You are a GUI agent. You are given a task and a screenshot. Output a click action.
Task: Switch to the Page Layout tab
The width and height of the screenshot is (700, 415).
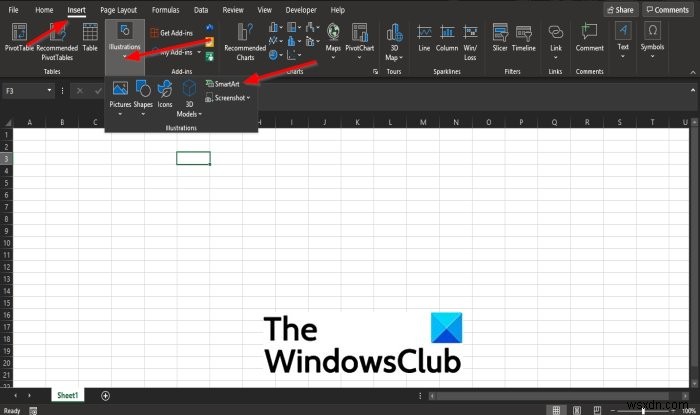118,10
